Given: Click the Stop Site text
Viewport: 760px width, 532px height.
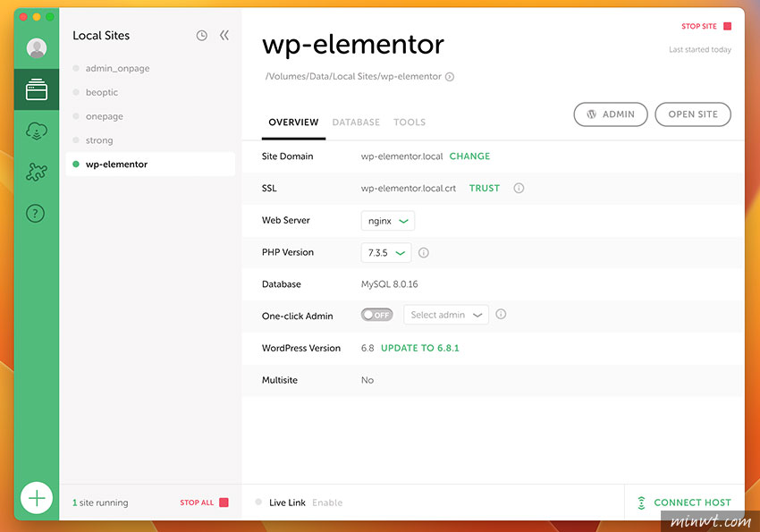Looking at the screenshot, I should 699,26.
